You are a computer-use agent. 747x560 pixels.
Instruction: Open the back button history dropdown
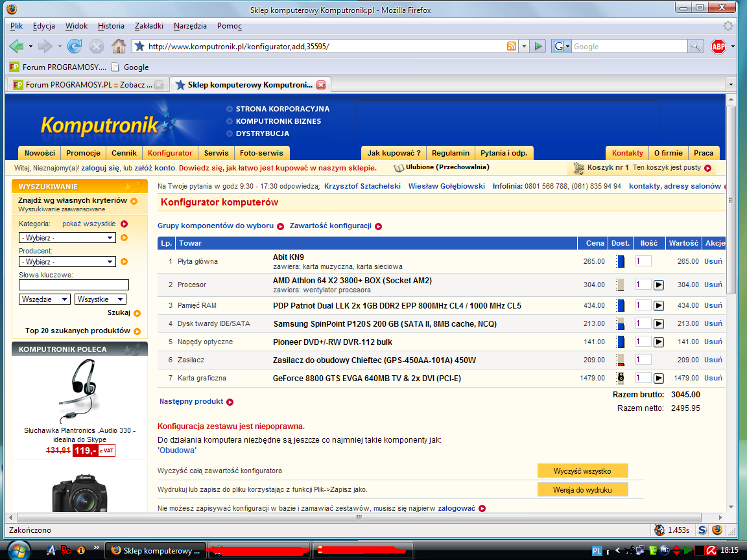click(x=30, y=46)
